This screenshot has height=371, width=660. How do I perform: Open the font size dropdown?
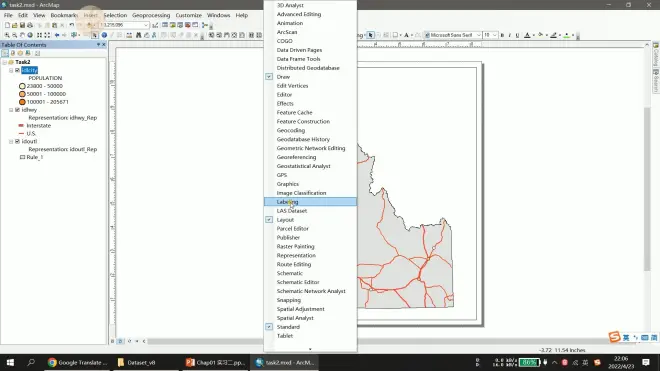click(495, 35)
